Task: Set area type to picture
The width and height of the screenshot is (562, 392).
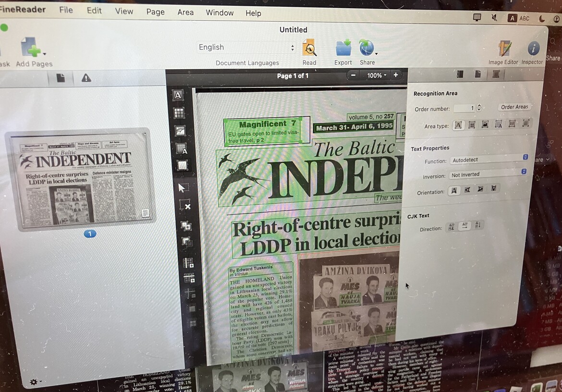Action: pyautogui.click(x=485, y=124)
